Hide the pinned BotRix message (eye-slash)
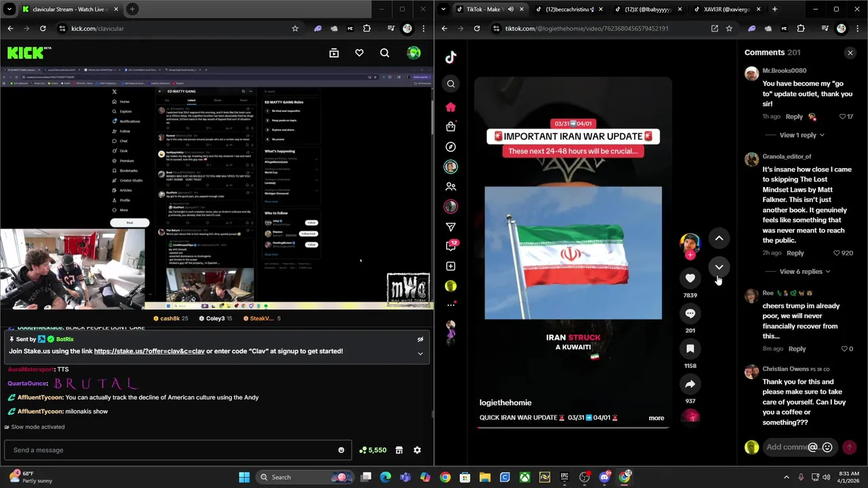868x488 pixels. (x=420, y=340)
